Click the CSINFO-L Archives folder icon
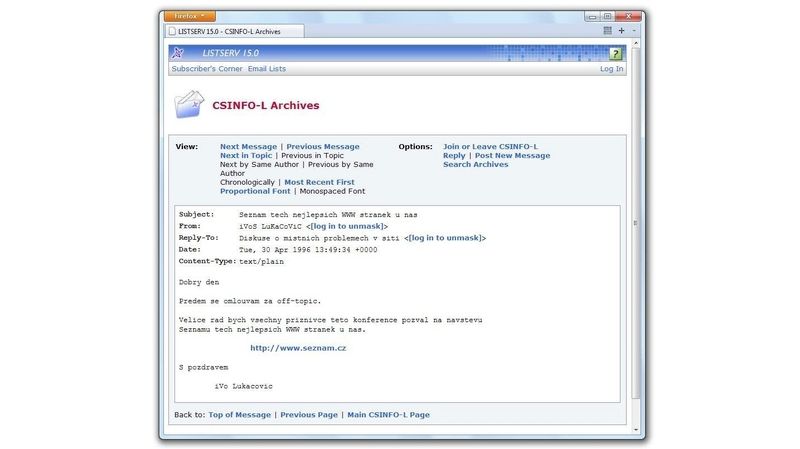This screenshot has width=800, height=449. pos(188,104)
